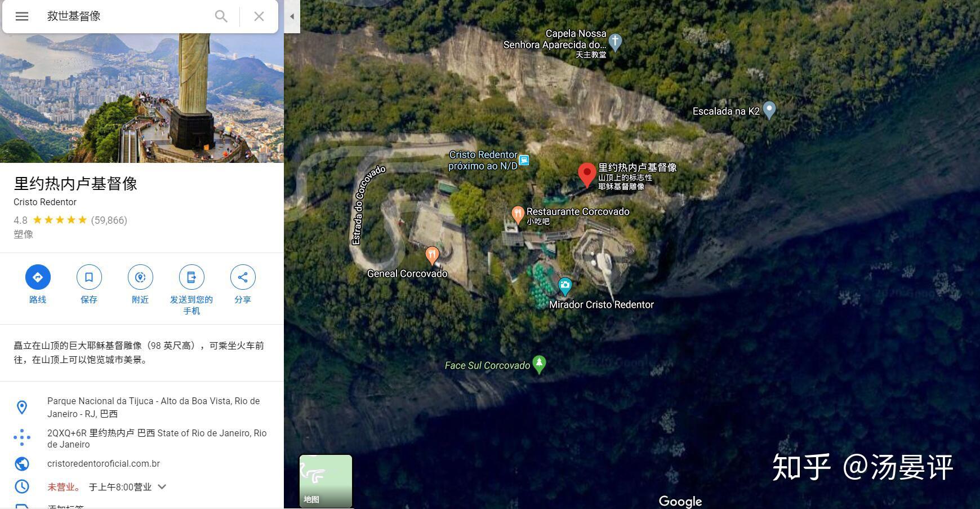The width and height of the screenshot is (980, 509).
Task: Click the Escalada na K2 marker
Action: click(769, 110)
